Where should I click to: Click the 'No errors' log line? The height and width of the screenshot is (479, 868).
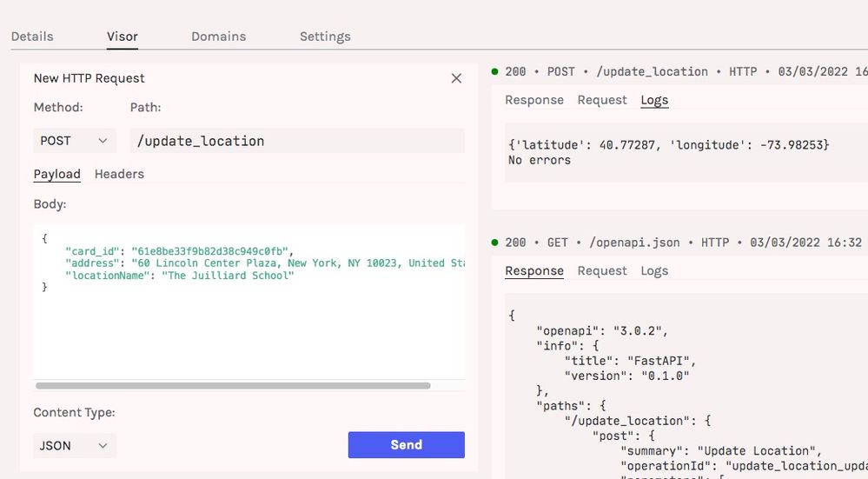point(540,160)
